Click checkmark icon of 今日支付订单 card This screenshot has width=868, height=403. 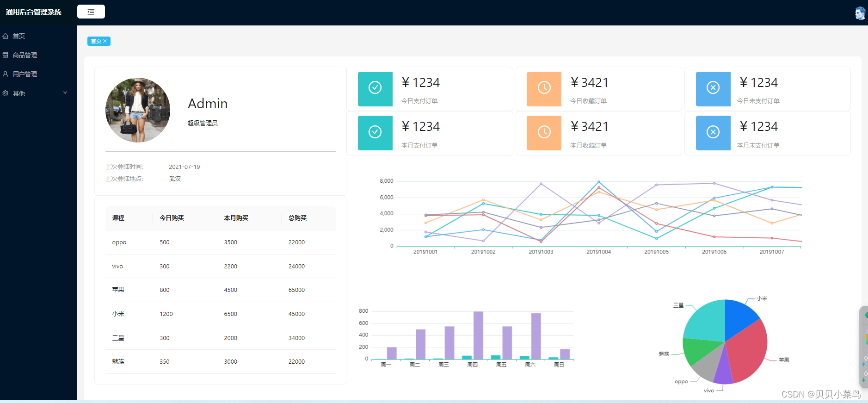[x=375, y=87]
